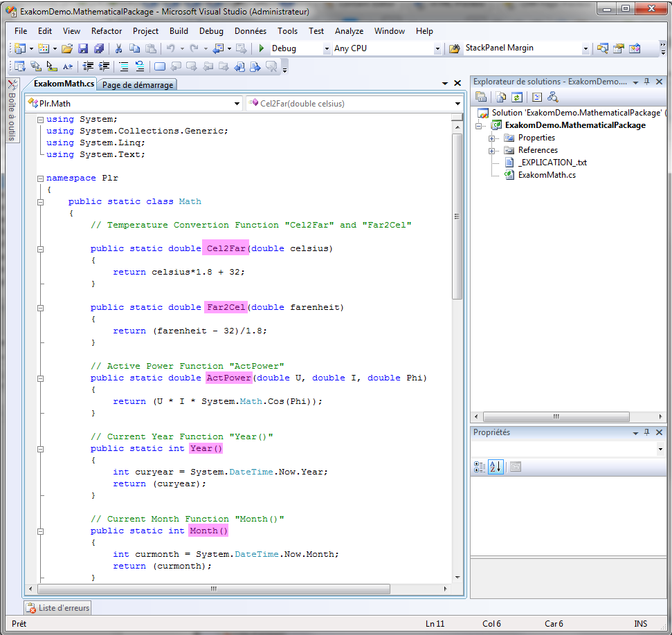Increase line indent icon in text editor toolbar

104,66
